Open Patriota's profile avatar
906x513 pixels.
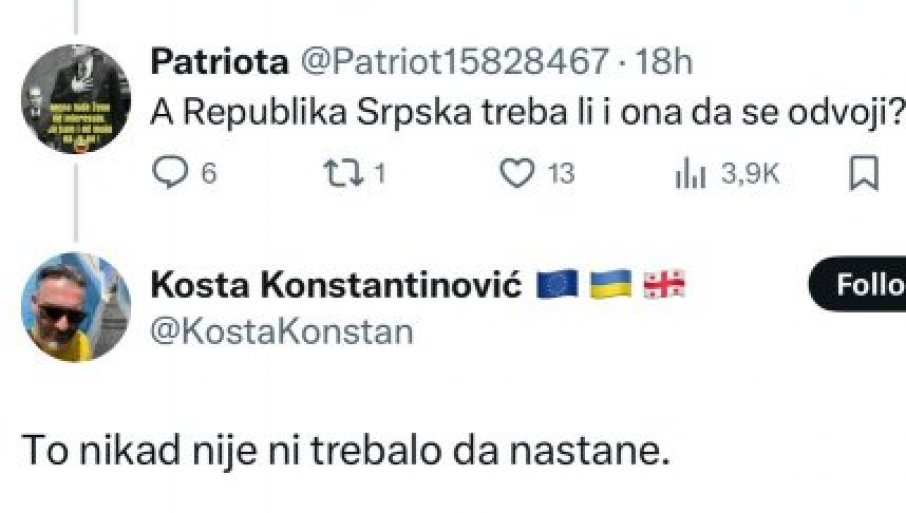(x=75, y=98)
